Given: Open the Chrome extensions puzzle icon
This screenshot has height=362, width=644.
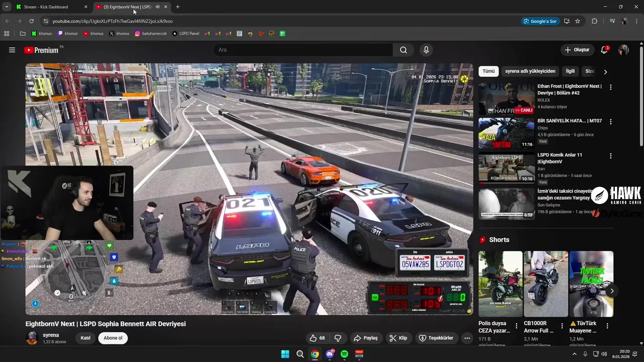Looking at the screenshot, I should [594, 21].
